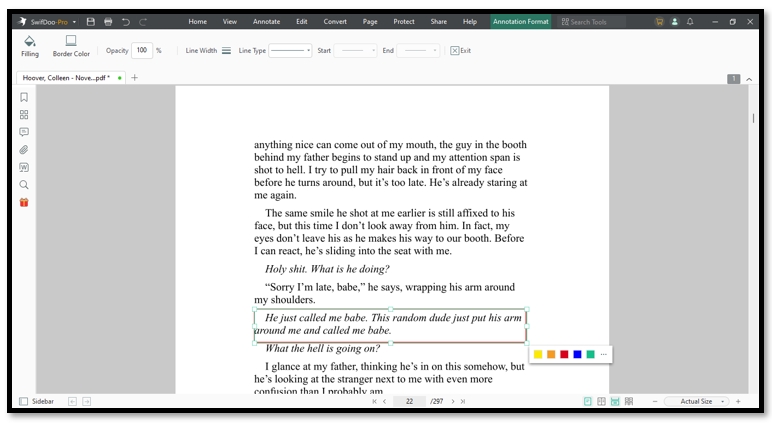Zoom out with the minus button

tap(655, 401)
